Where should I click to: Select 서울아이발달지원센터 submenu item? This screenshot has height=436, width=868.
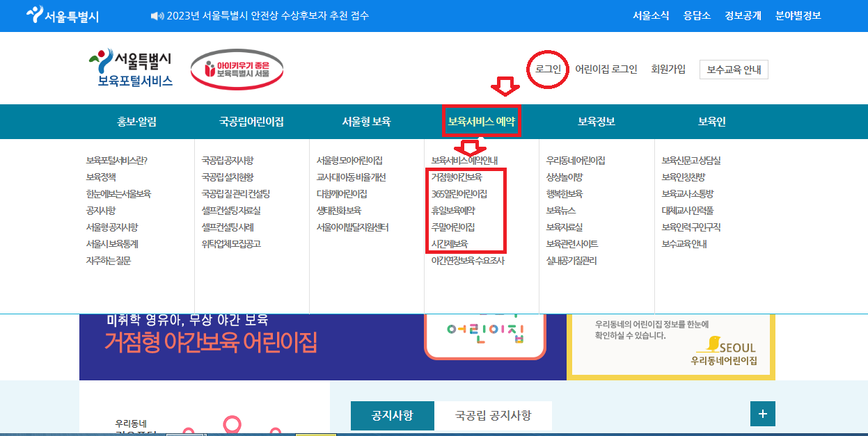352,227
